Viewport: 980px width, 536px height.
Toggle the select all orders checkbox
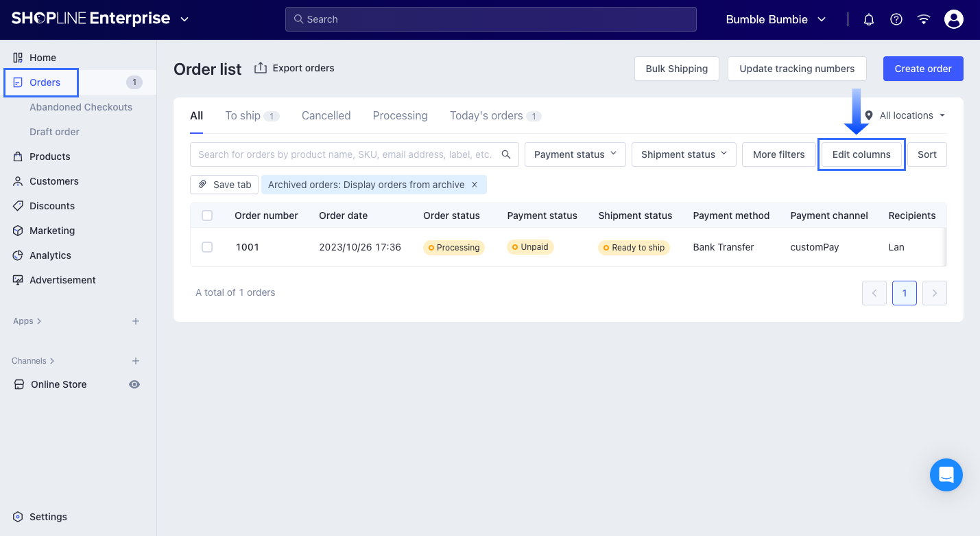(207, 215)
